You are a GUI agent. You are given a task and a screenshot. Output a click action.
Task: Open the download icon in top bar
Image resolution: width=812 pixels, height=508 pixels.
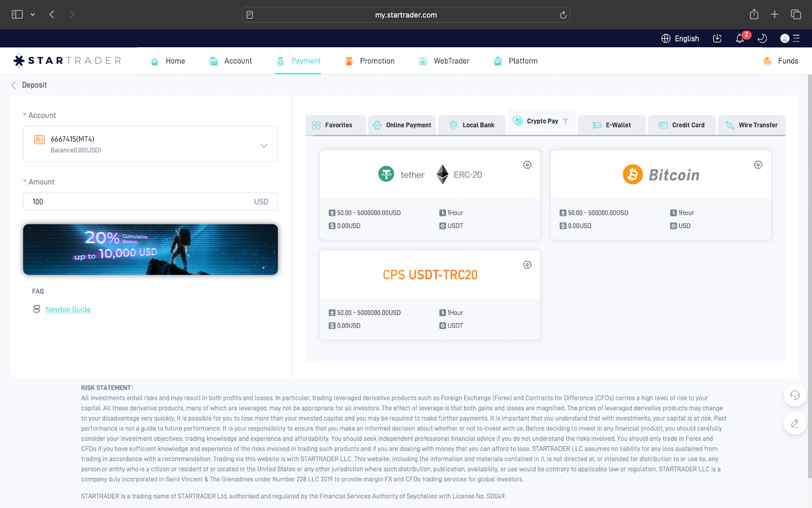click(x=717, y=39)
